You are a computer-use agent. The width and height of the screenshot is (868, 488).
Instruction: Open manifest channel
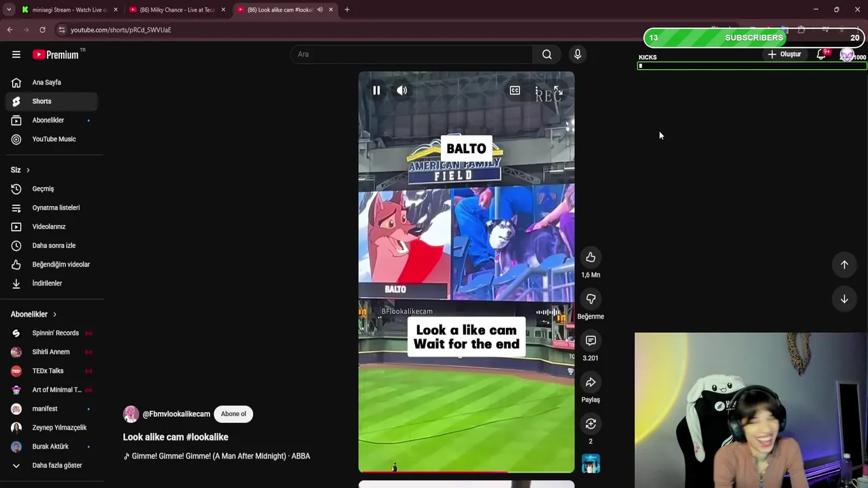(52, 409)
